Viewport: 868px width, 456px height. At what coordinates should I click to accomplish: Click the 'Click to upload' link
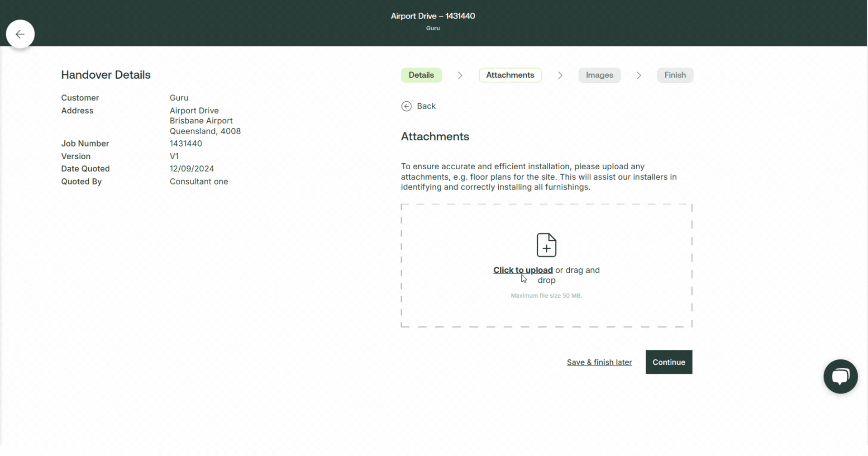523,270
